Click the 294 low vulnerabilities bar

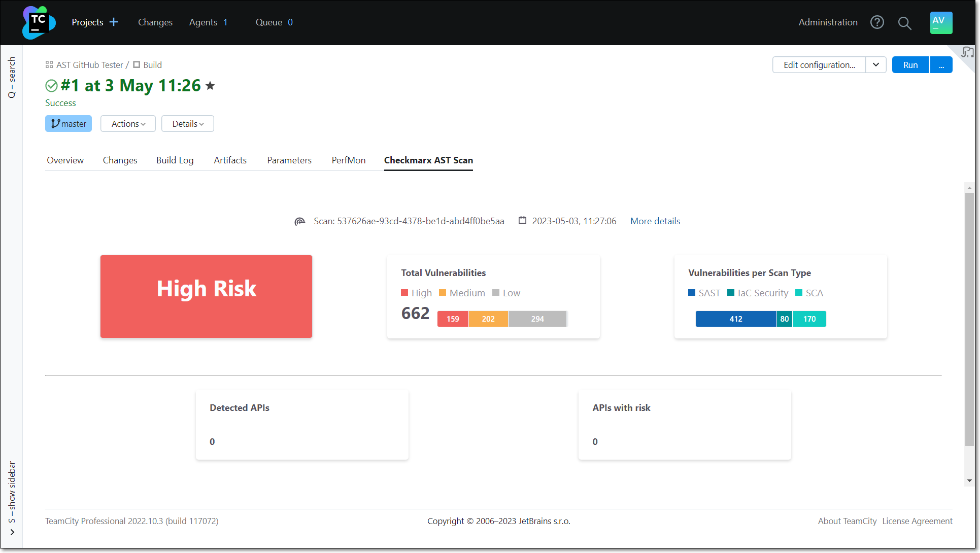point(537,319)
